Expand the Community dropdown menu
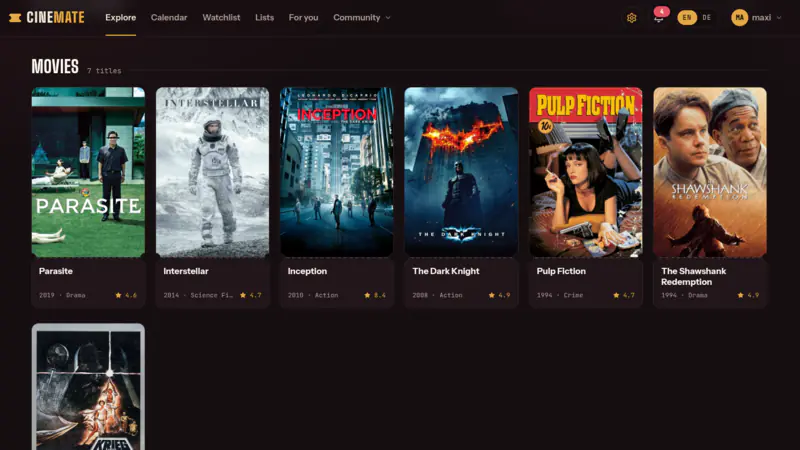Screen dimensions: 800x450 (x=362, y=18)
